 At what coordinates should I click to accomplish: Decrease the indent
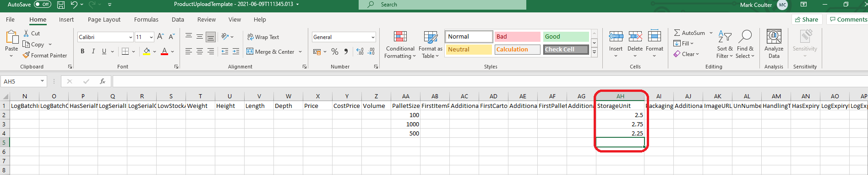pyautogui.click(x=225, y=51)
